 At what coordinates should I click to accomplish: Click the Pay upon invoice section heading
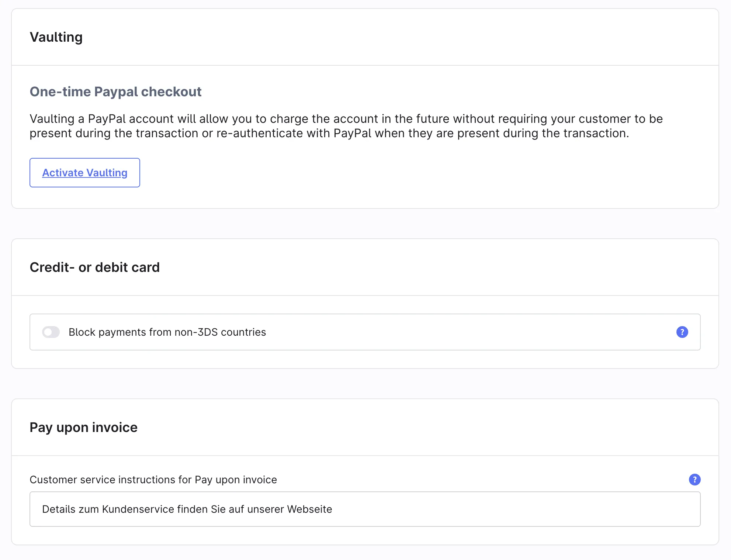pyautogui.click(x=83, y=427)
